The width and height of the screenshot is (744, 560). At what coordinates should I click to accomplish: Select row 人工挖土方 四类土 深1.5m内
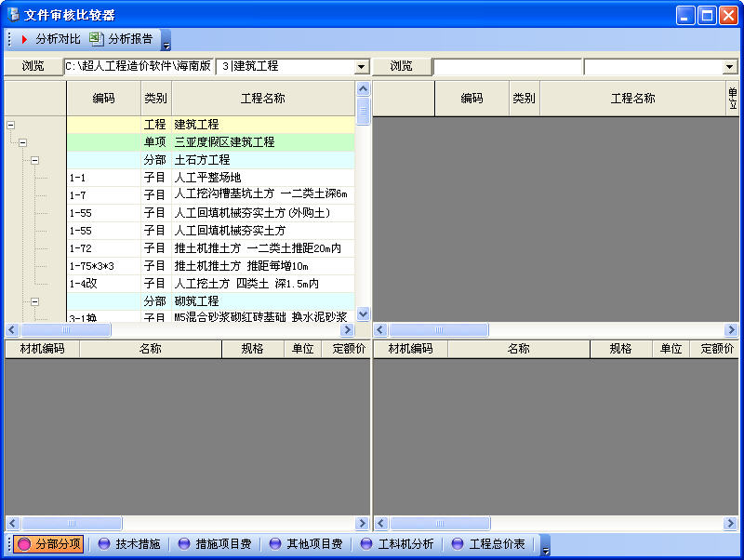pyautogui.click(x=211, y=284)
